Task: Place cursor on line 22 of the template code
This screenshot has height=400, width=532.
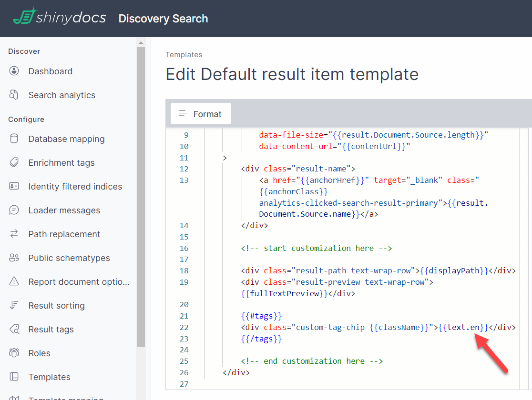Action: [x=334, y=327]
